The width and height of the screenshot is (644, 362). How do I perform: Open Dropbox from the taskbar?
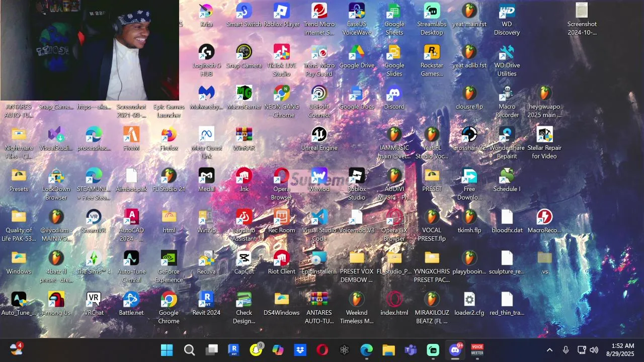(300, 350)
